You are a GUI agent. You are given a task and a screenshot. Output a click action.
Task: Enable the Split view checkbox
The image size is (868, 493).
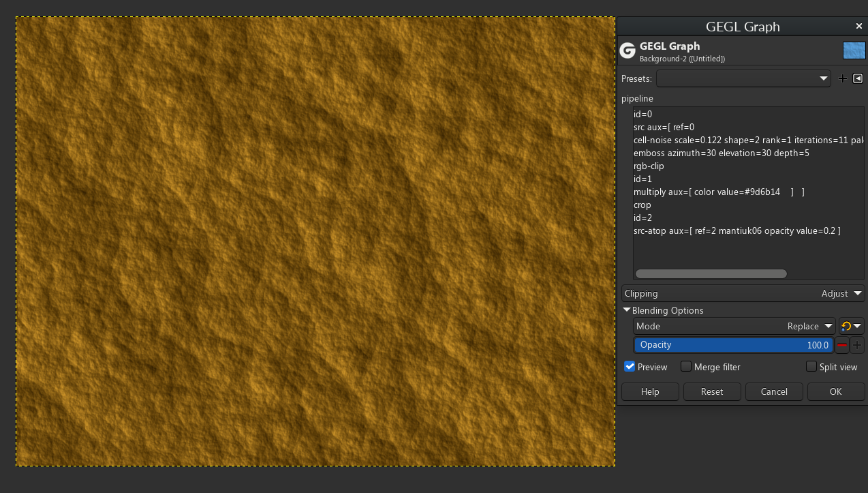811,367
